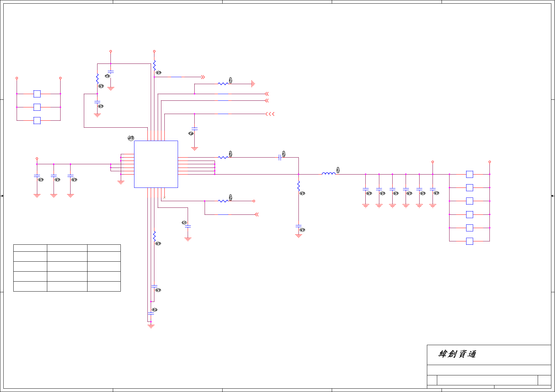Viewport: 555px width, 392px height.
Task: Click the right-pointing double-arrow output connector
Action: 203,77
